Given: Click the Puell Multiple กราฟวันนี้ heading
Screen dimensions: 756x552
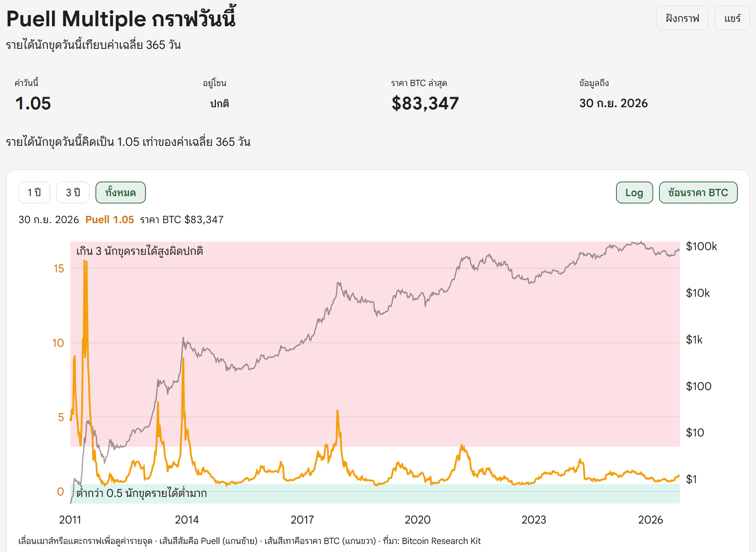Looking at the screenshot, I should (121, 18).
